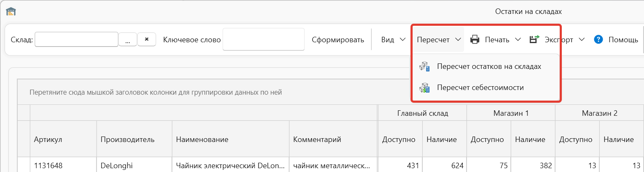Screen dimensions: 644x172
Task: Click Наличие header under Магазин 1
Action: tap(533, 139)
